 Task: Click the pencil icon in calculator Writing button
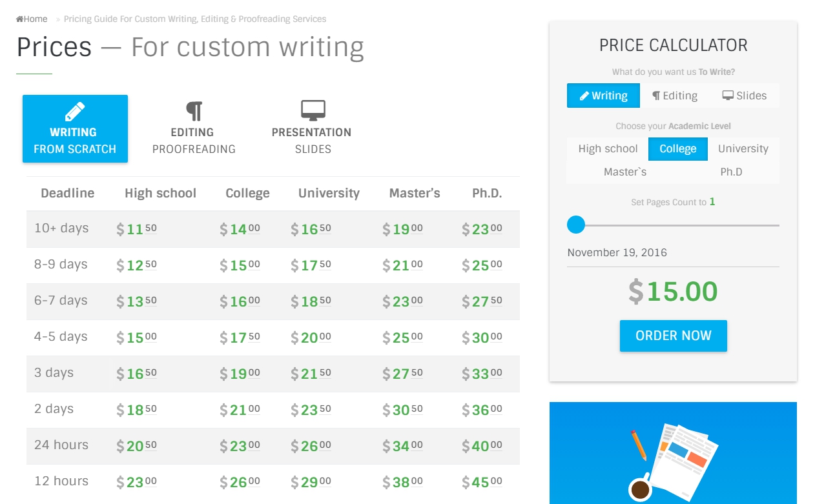tap(584, 96)
